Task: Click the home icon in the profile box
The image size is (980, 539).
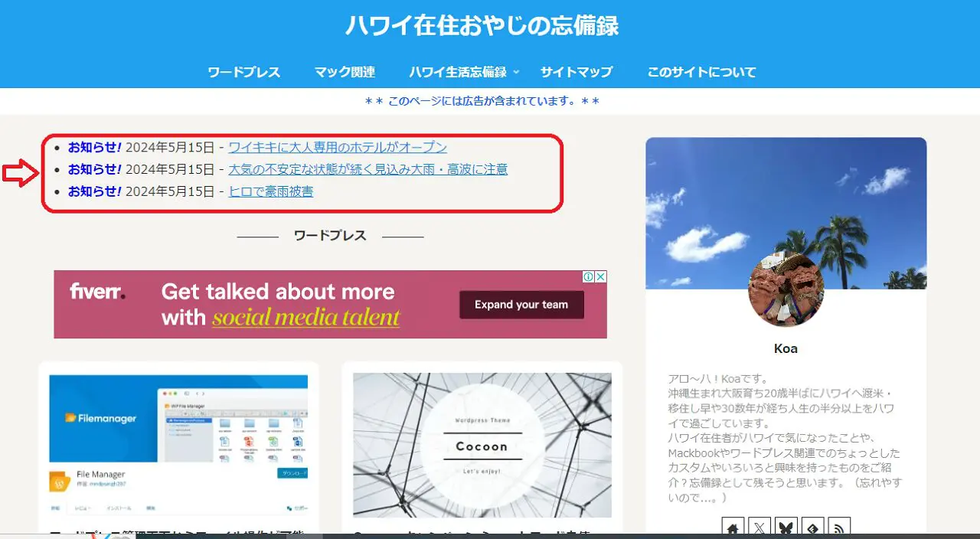Action: point(733,528)
